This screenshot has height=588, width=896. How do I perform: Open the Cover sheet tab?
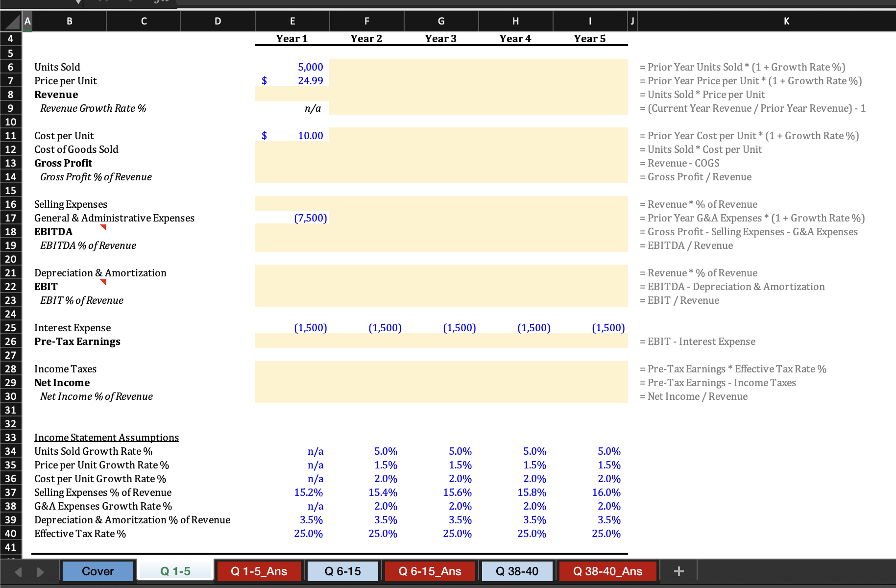click(98, 571)
